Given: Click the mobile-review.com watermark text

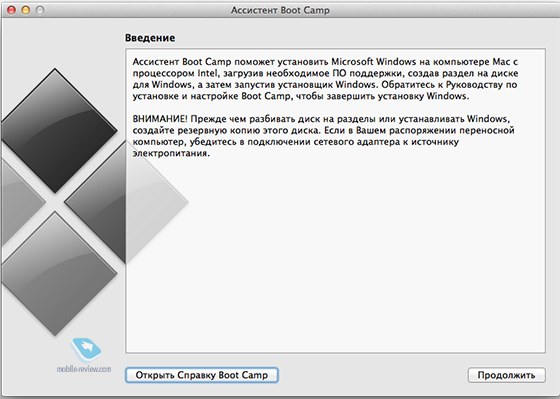Looking at the screenshot, I should 84,369.
